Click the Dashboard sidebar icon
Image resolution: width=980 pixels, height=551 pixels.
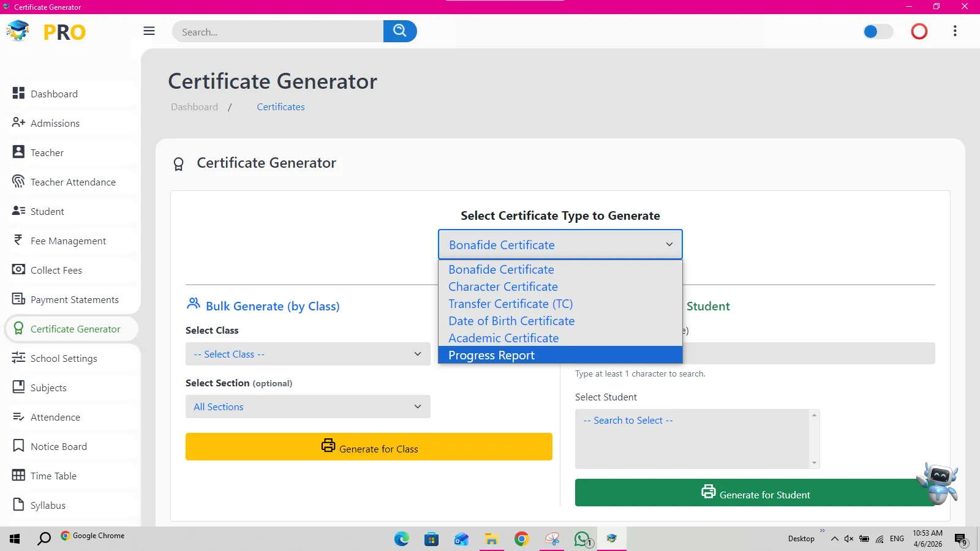point(18,93)
